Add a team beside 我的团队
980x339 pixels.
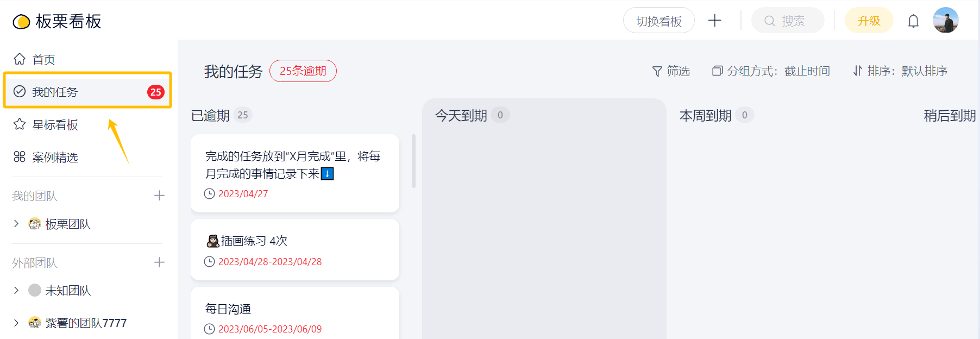coord(159,196)
